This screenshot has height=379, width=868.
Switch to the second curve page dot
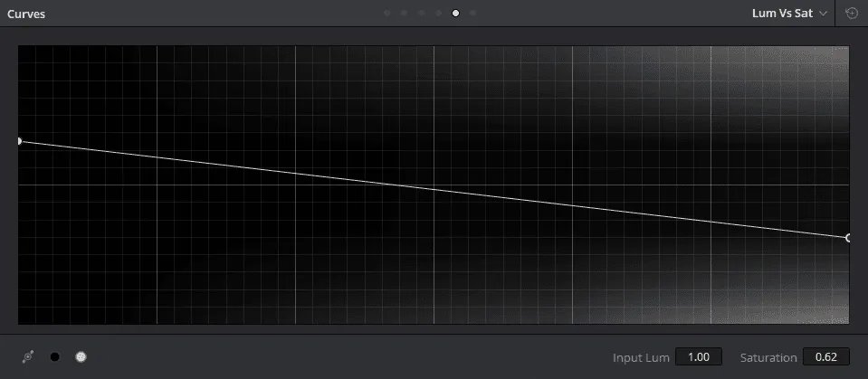click(405, 14)
